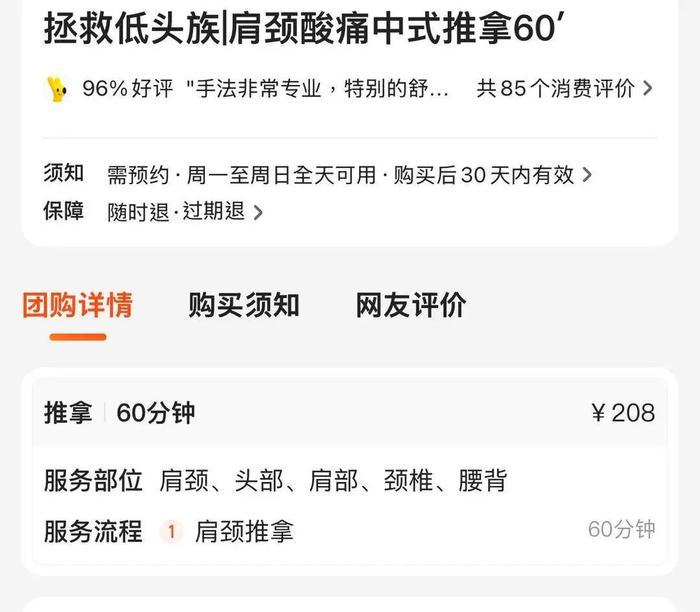
Task: Expand the 须知 notice details chevron
Action: (x=587, y=175)
